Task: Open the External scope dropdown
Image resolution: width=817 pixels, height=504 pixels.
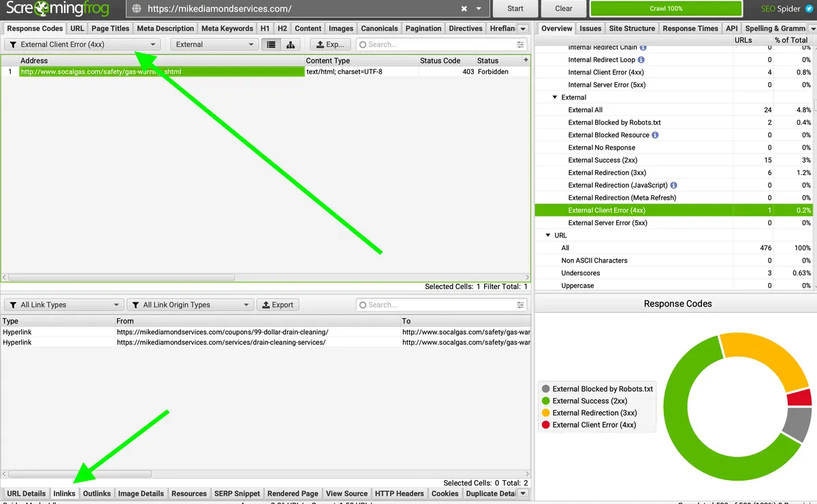Action: click(x=214, y=44)
